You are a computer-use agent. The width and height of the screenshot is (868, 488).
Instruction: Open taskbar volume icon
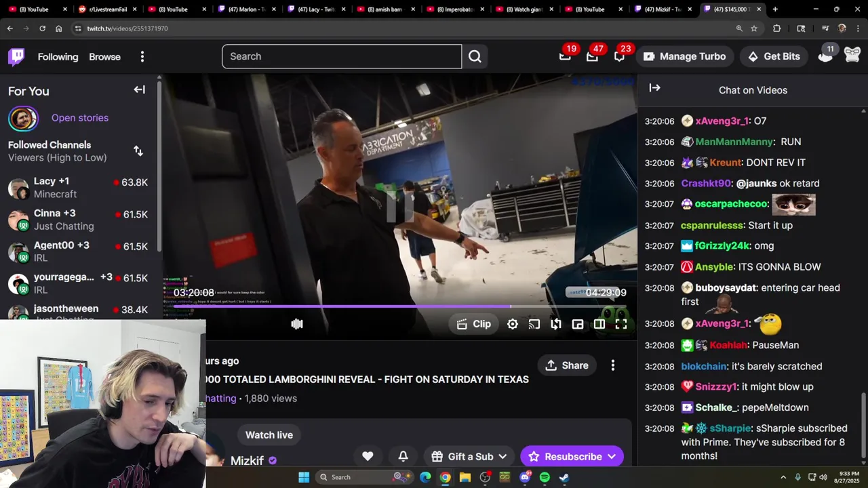[x=823, y=477]
